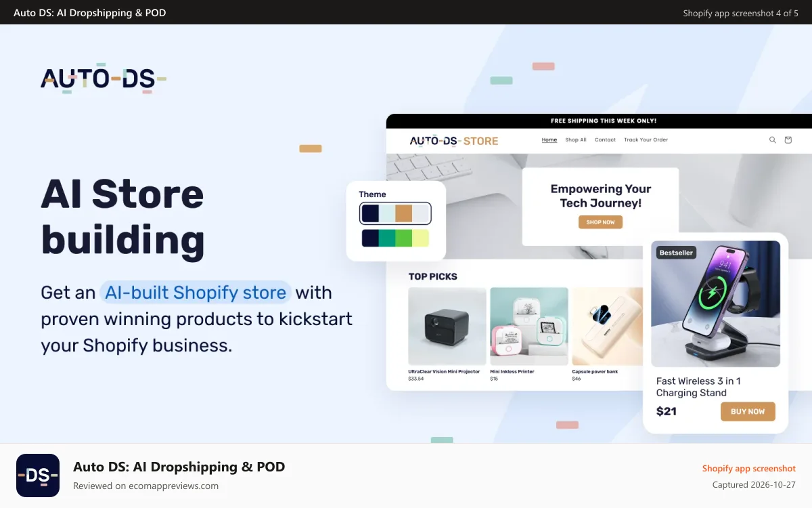Click the Mini Inkless Printer title
The height and width of the screenshot is (508, 812).
[x=512, y=372]
